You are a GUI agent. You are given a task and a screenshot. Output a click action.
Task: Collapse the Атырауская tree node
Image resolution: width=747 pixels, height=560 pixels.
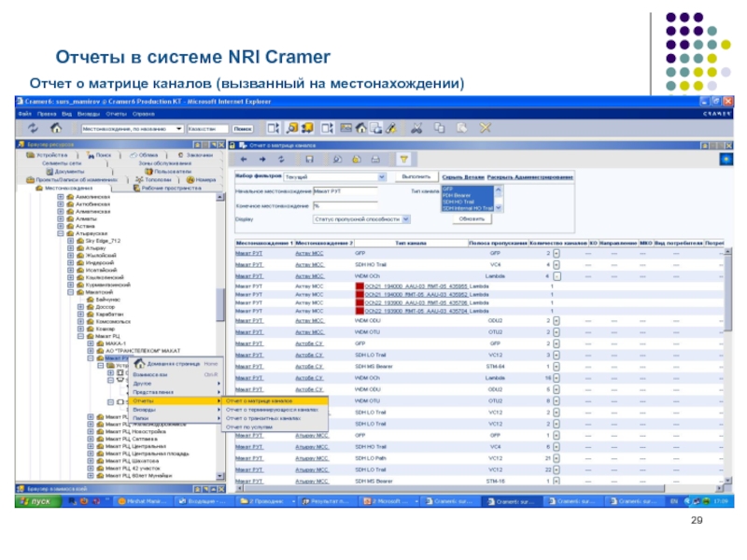(x=60, y=232)
